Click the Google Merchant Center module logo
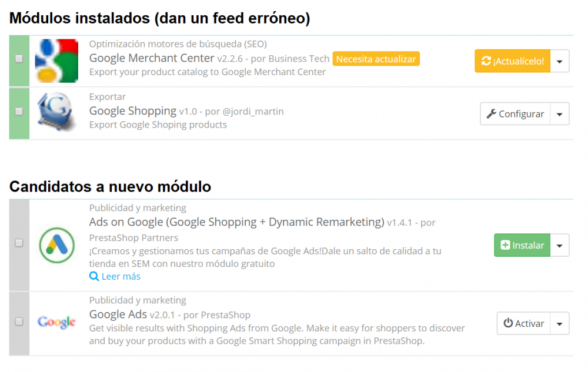Image resolution: width=588 pixels, height=372 pixels. (56, 61)
